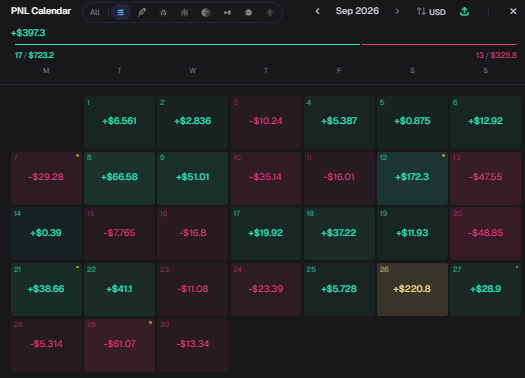The height and width of the screenshot is (378, 525).
Task: Open day 2 cell showing +$2.836
Action: click(193, 123)
